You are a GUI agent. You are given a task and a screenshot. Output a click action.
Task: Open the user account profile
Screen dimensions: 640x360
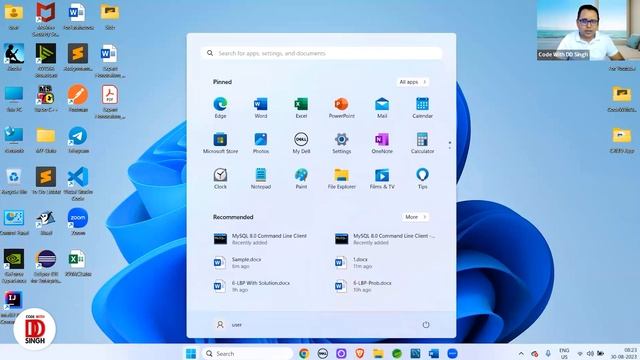coord(229,325)
